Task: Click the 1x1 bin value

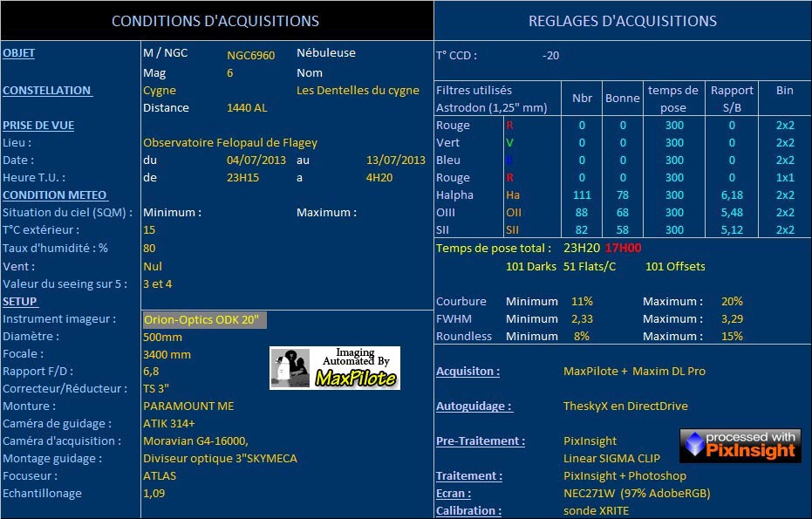Action: [785, 178]
